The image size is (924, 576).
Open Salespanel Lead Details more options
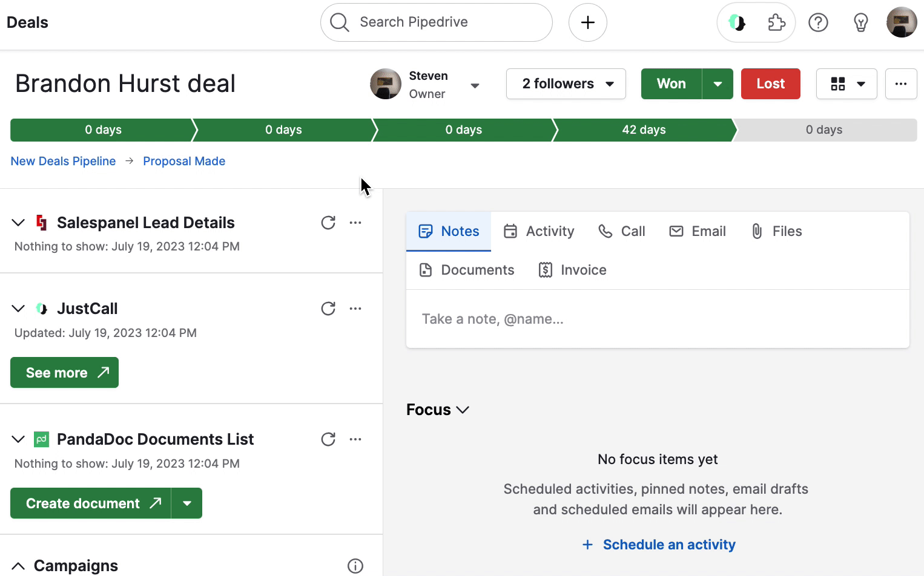point(355,223)
